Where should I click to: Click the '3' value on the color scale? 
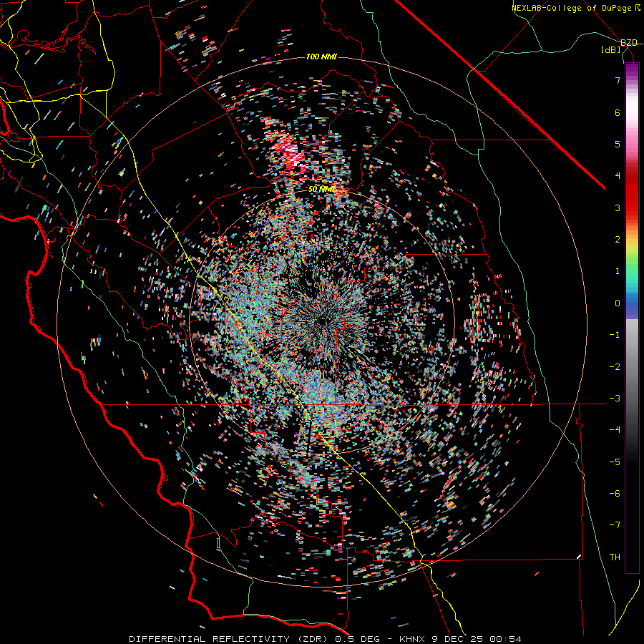coord(618,208)
